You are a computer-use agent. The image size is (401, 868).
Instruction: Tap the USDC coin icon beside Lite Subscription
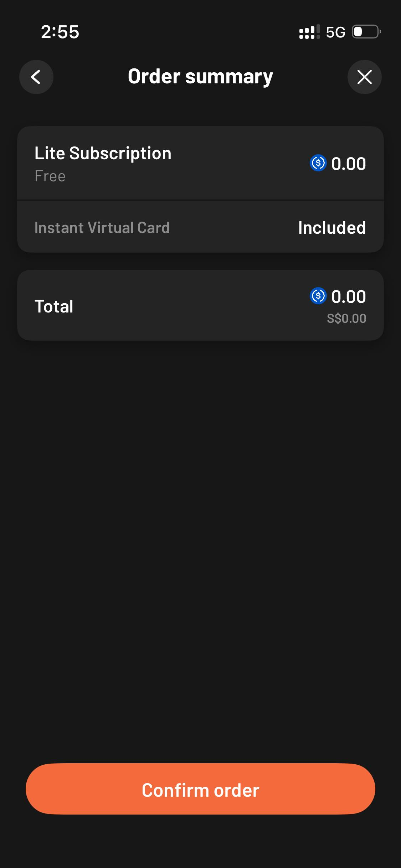pos(318,163)
